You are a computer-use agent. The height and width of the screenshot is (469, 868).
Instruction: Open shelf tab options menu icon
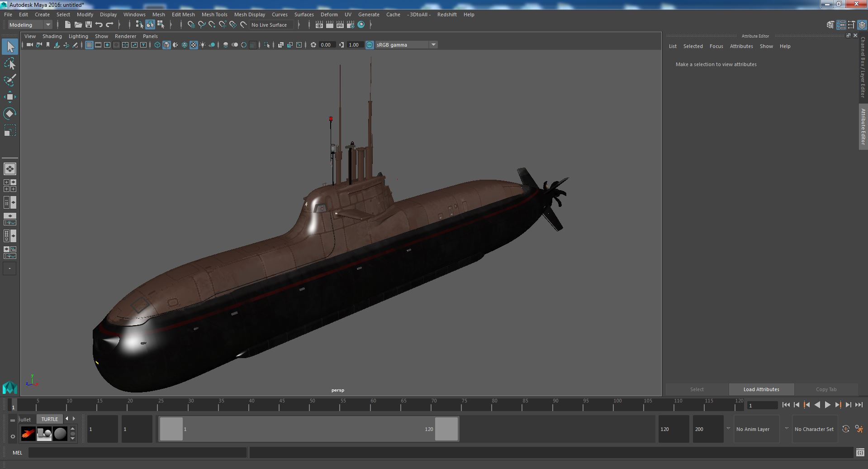pos(13,436)
